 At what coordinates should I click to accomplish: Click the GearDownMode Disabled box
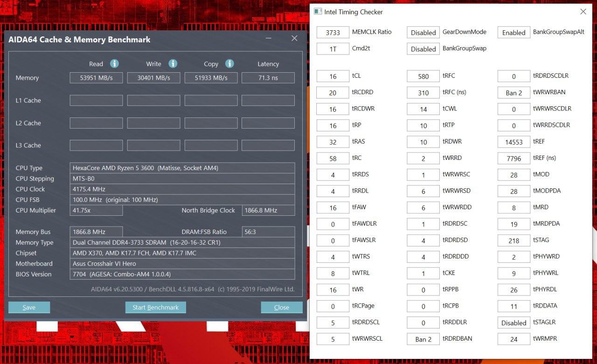pos(423,32)
